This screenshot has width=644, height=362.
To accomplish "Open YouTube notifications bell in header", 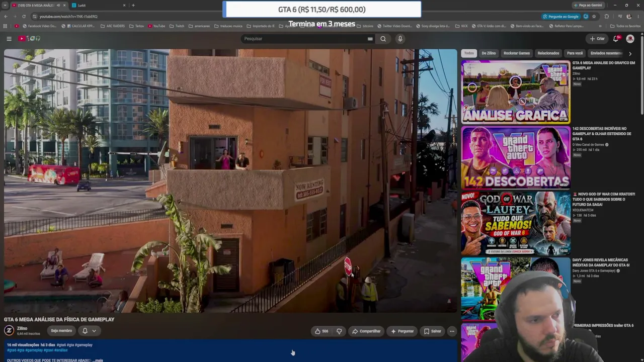I will coord(616,39).
